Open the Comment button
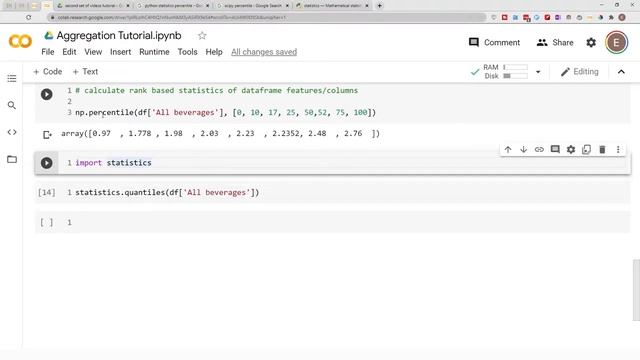Screen dimensions: 640x360 494,42
